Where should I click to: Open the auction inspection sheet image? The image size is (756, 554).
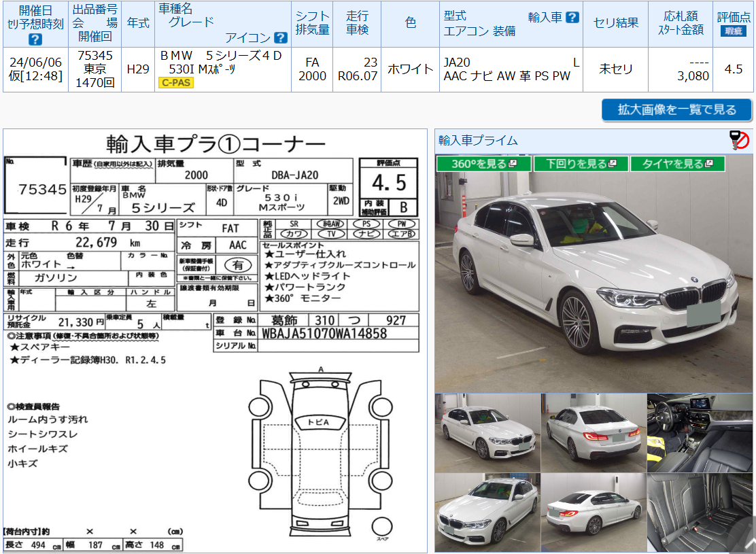[214, 340]
